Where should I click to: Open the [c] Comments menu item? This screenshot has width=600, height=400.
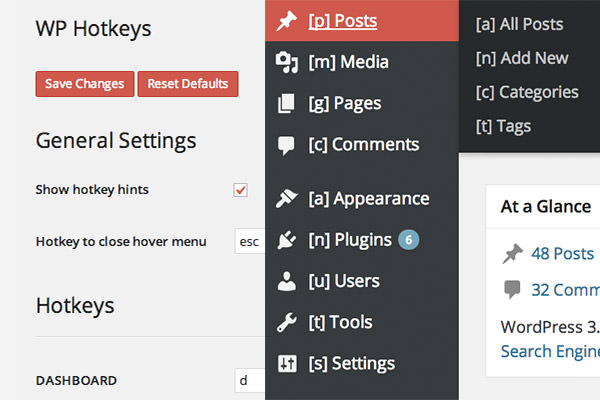(362, 145)
